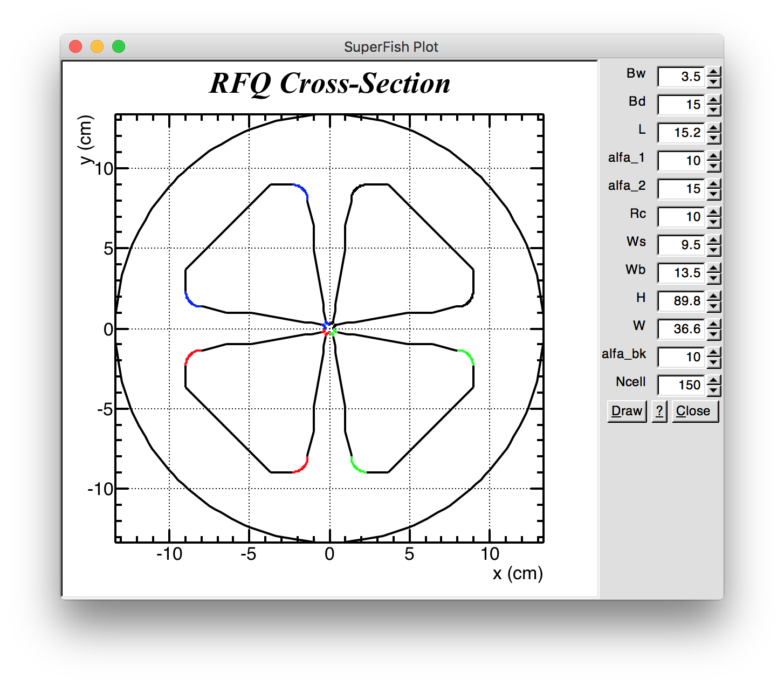Screen dimensions: 784x686
Task: Increase H parameter with up arrow
Action: coord(714,296)
